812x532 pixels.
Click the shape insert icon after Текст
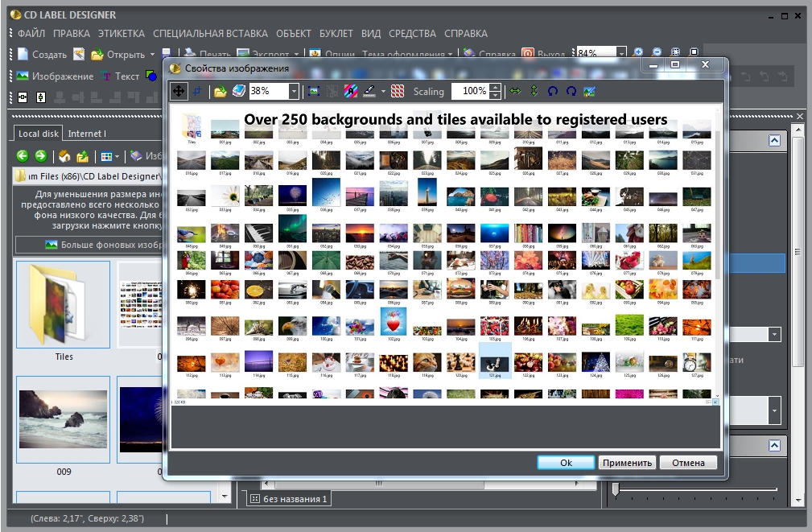[x=151, y=76]
